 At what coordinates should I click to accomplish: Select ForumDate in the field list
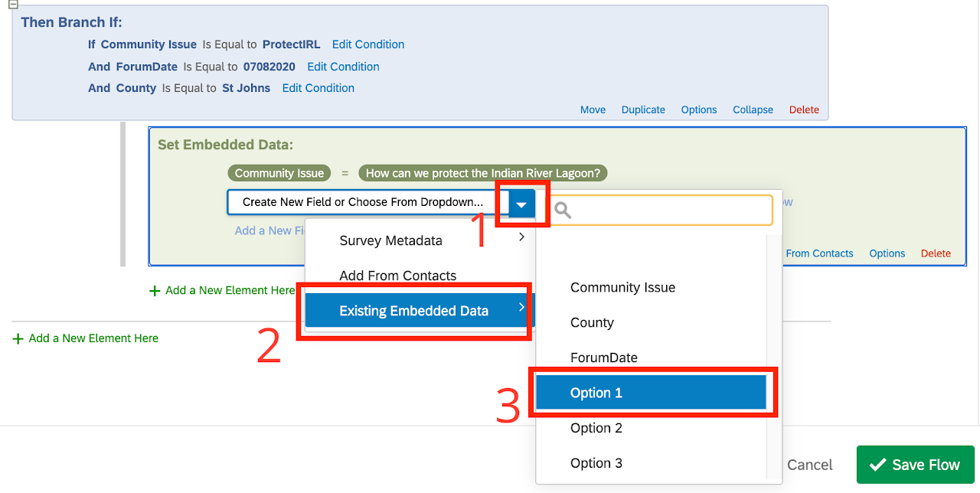(x=603, y=358)
